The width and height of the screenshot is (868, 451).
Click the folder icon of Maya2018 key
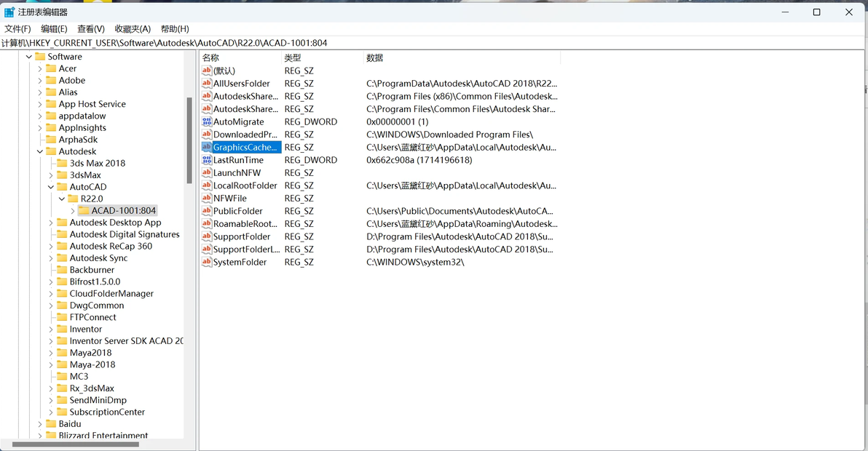[62, 353]
